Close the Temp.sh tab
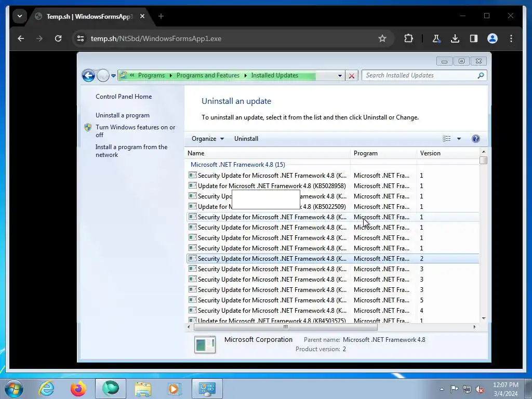 (x=142, y=16)
